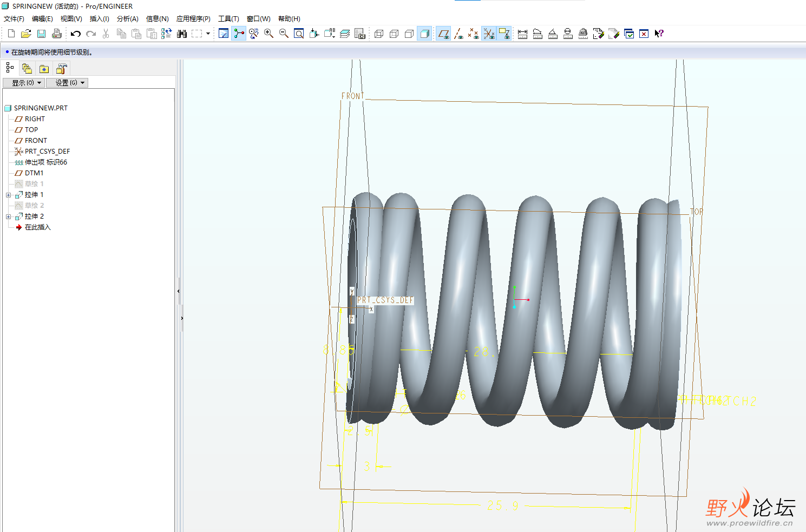
Task: Toggle the Spin Center icon
Action: coord(239,34)
